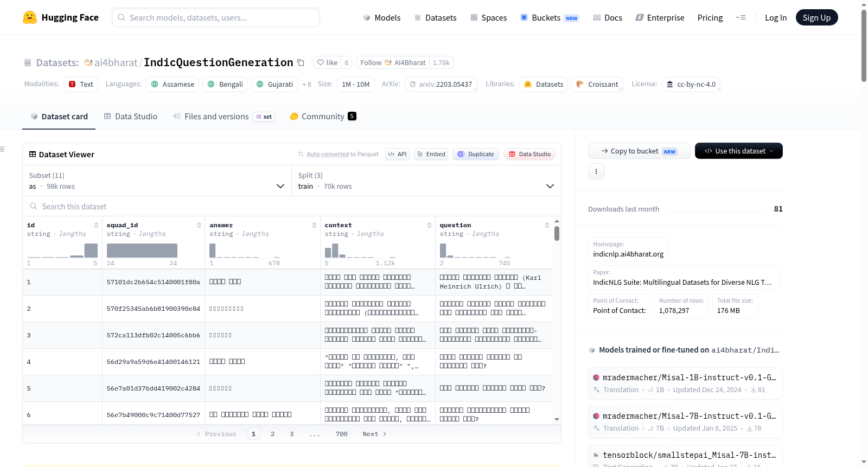Open Buckets in the top navigation
Viewport: 868px width, 467px height.
(x=550, y=17)
